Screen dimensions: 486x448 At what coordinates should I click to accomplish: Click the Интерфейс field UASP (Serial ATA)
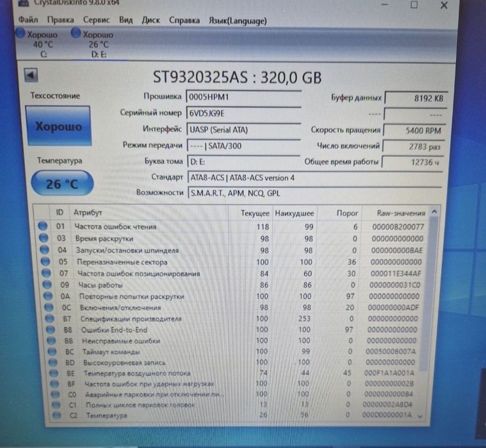point(243,129)
